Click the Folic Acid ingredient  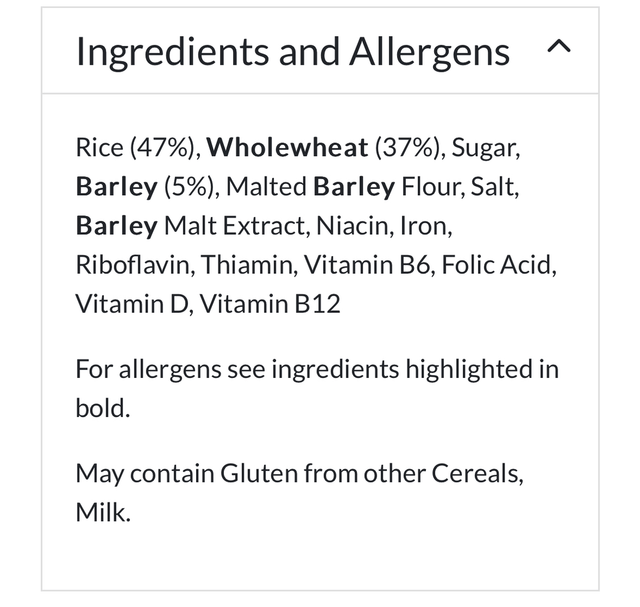(x=498, y=265)
